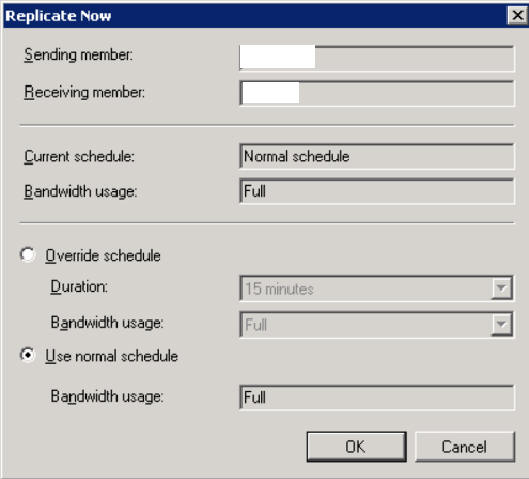This screenshot has width=529, height=479.
Task: Click the arrow button of the Duration combo box
Action: [x=501, y=288]
